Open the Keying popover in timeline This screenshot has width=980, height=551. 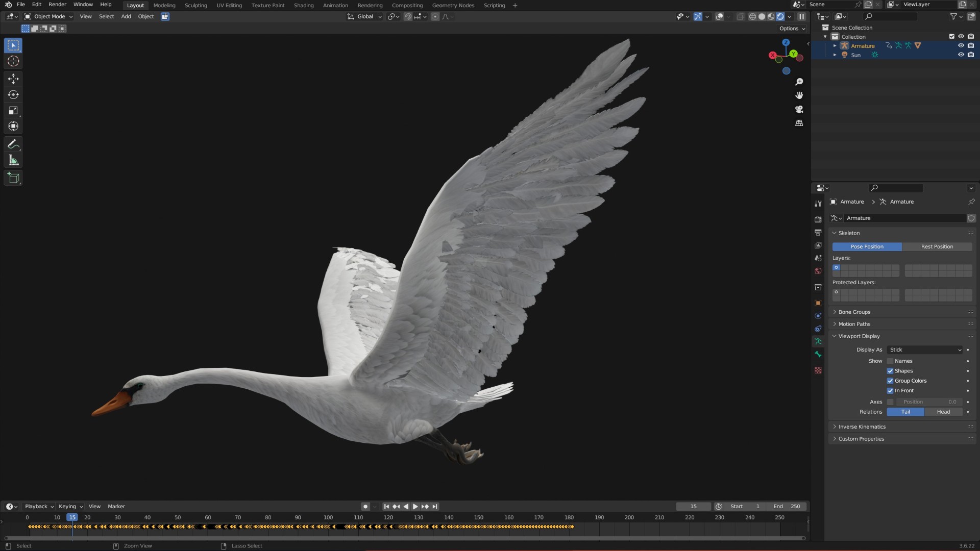[70, 507]
